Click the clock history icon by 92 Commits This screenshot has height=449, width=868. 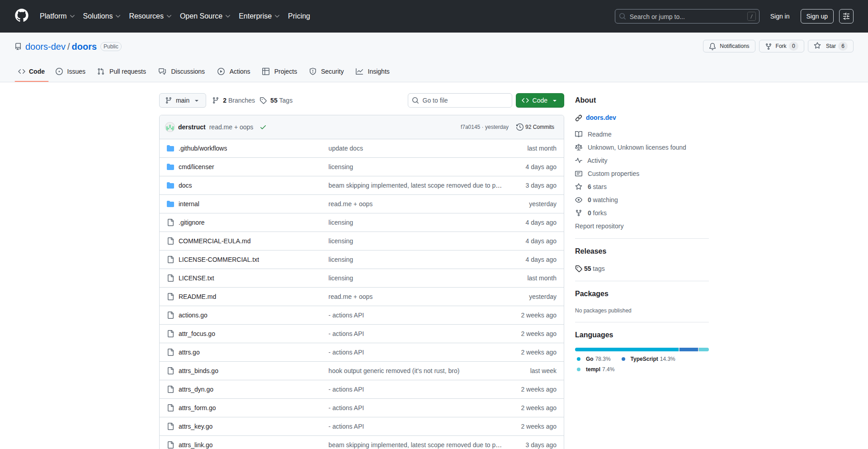[x=520, y=127]
